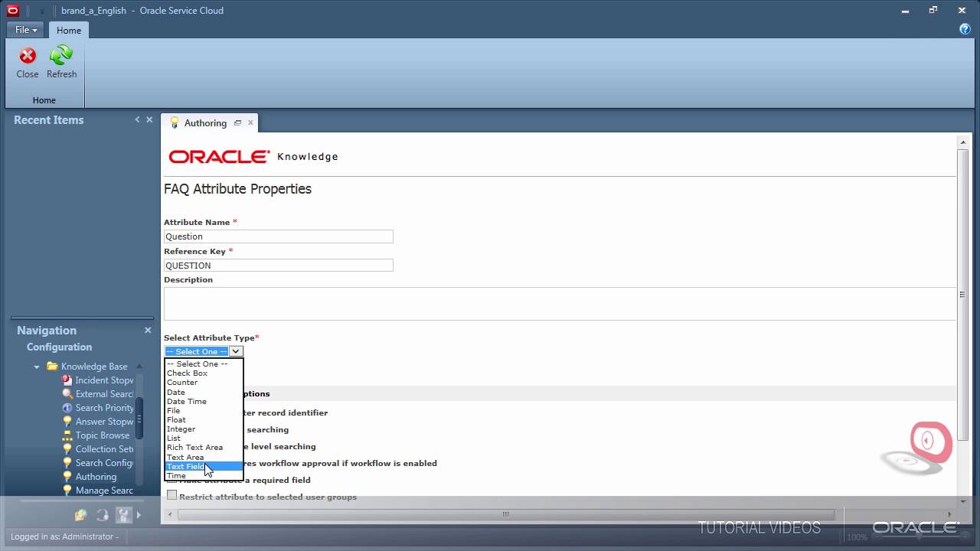
Task: Collapse the Knowledge Base tree node
Action: [x=36, y=367]
